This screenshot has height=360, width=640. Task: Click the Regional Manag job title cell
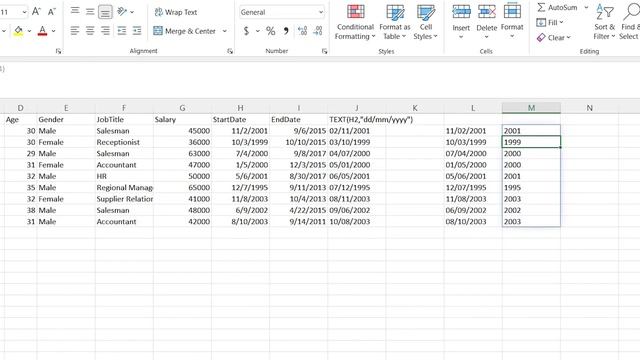pos(124,188)
